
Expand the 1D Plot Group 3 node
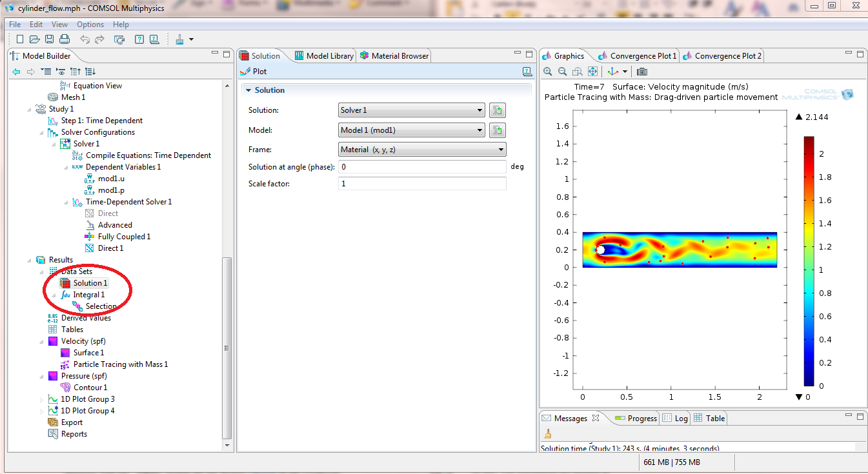[42, 399]
